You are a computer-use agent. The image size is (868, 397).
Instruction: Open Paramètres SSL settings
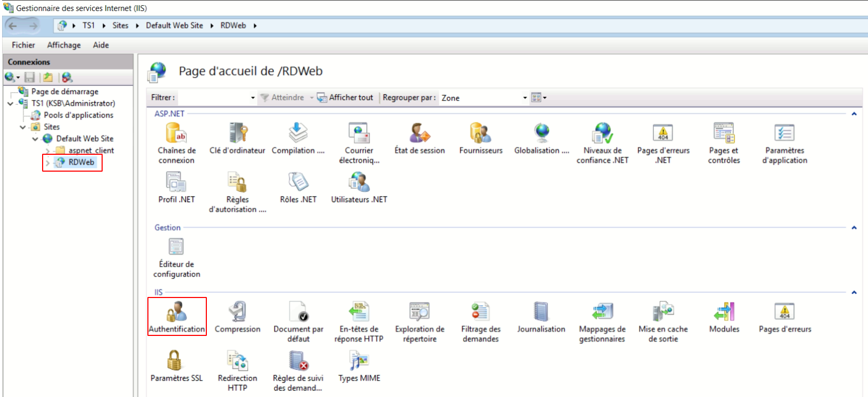pos(176,366)
